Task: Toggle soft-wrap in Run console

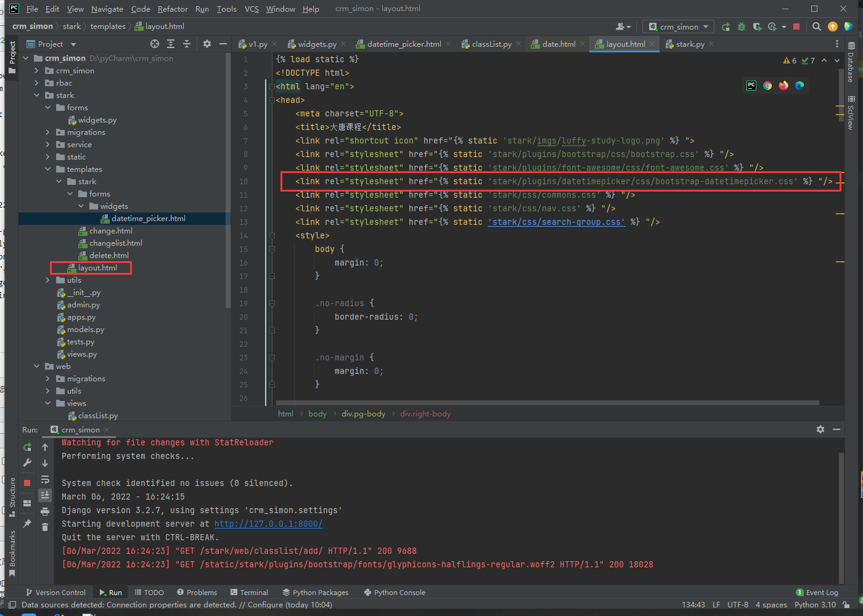Action: coord(45,479)
